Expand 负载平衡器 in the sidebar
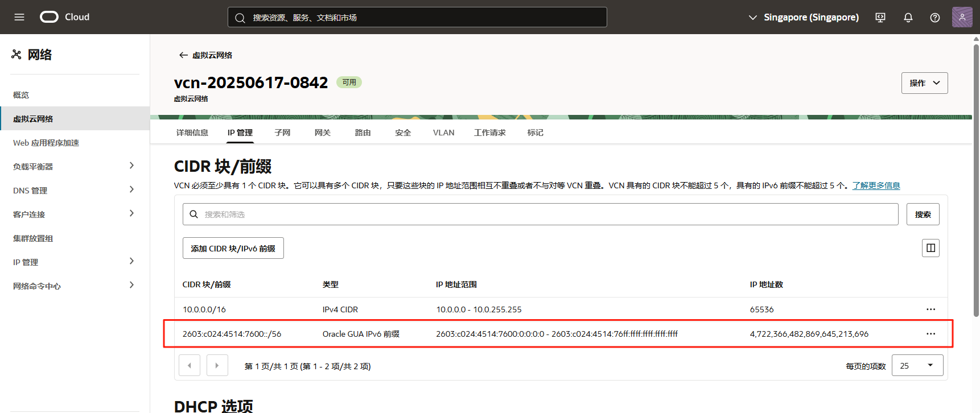The image size is (980, 413). pyautogui.click(x=131, y=166)
